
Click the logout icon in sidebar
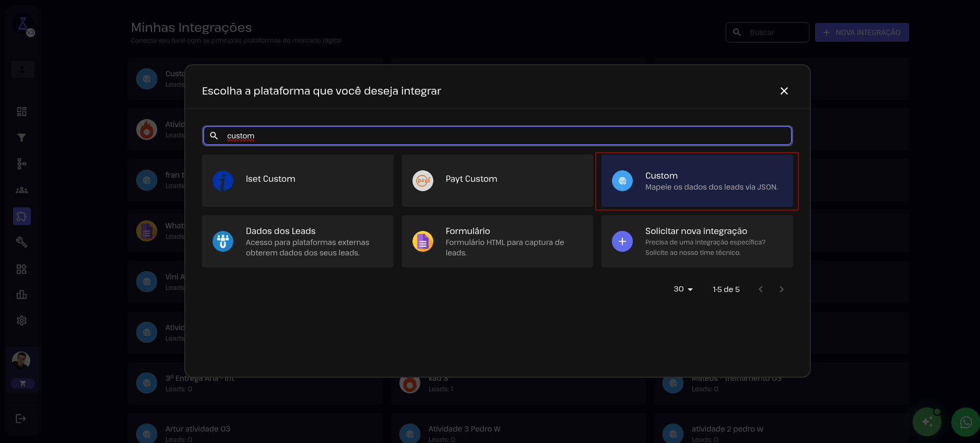point(21,418)
